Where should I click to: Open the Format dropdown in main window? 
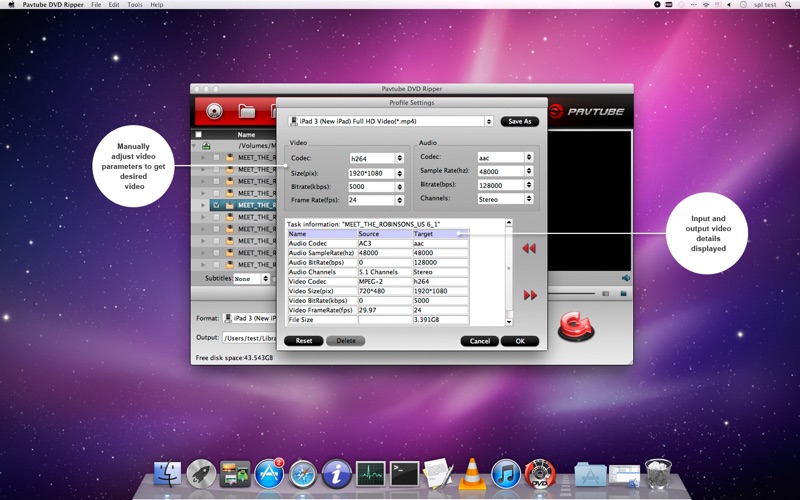[250, 318]
